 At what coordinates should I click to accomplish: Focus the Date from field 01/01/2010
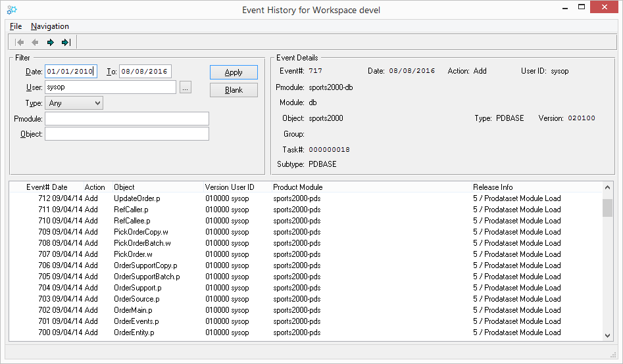(71, 72)
